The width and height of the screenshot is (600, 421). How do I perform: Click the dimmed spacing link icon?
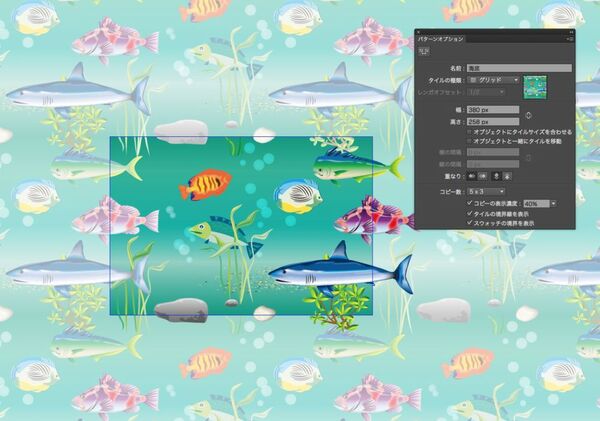(x=528, y=158)
